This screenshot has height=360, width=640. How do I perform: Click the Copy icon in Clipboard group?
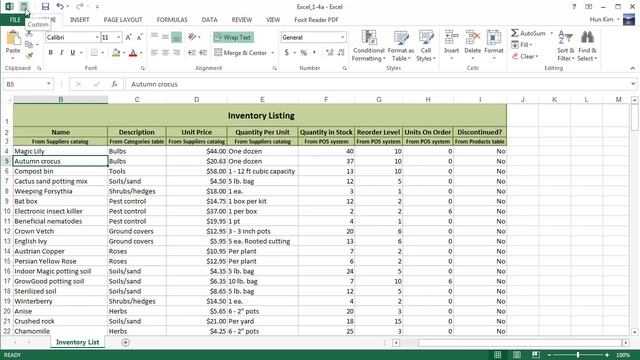tap(29, 44)
